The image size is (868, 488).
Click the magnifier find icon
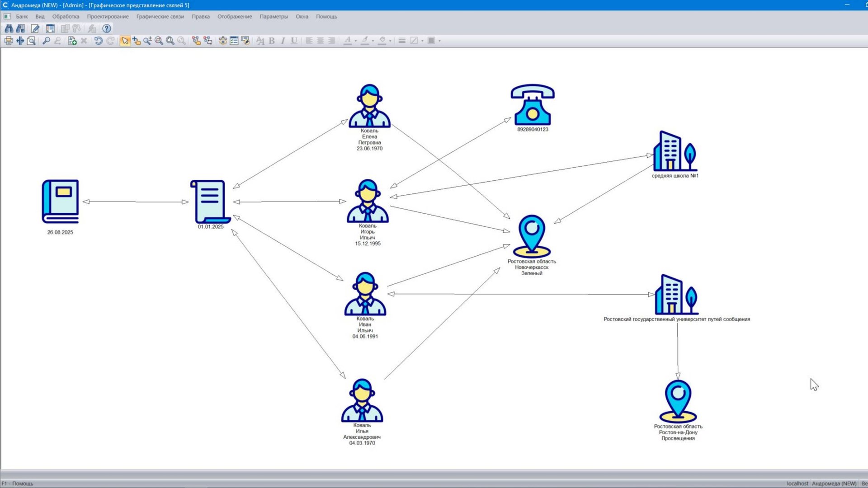click(x=46, y=41)
